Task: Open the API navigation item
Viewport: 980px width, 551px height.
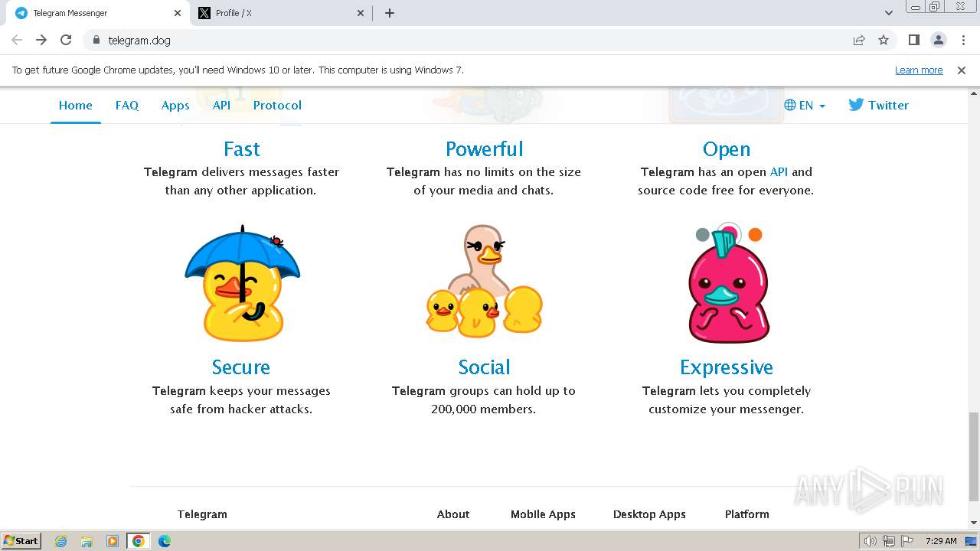Action: (x=221, y=106)
